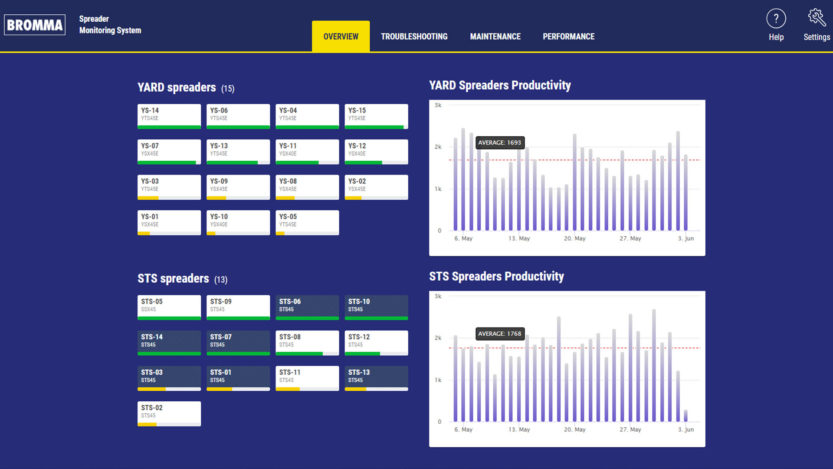Select the STS-10 spreader tile

pyautogui.click(x=377, y=306)
